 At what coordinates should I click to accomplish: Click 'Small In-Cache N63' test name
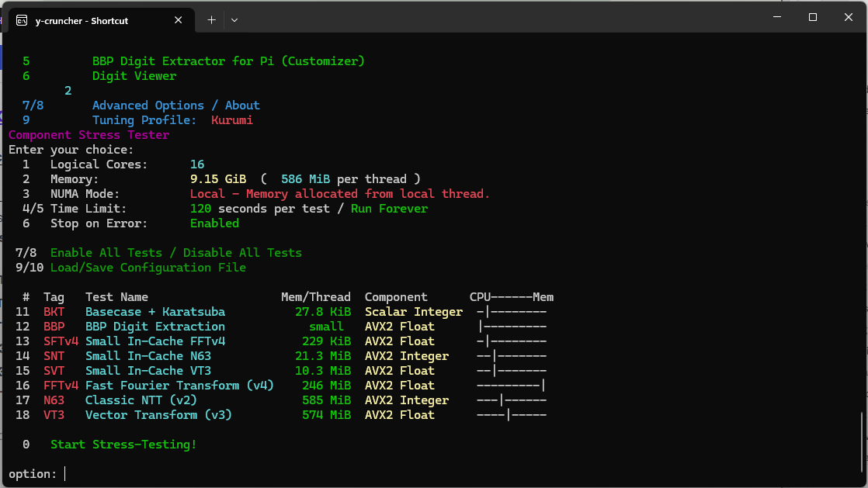(x=148, y=356)
